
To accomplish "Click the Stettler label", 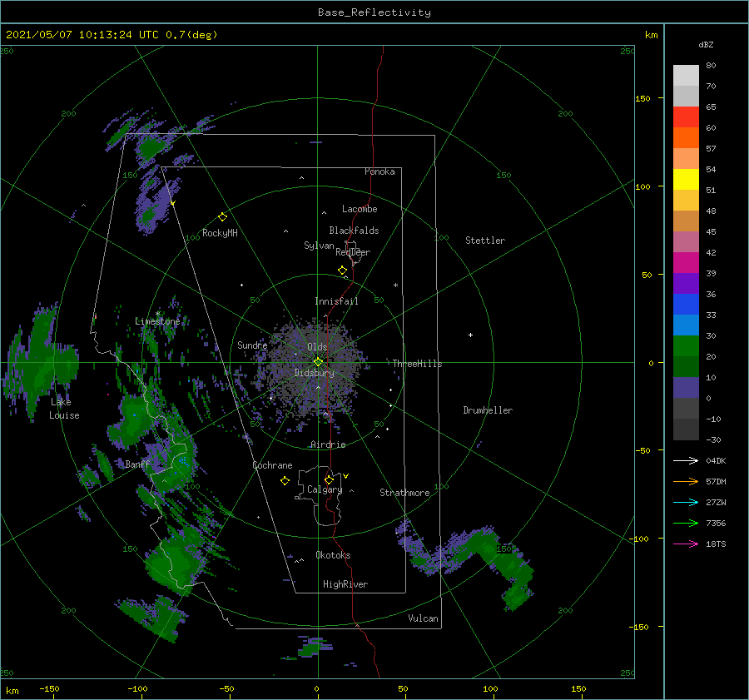I will (485, 241).
